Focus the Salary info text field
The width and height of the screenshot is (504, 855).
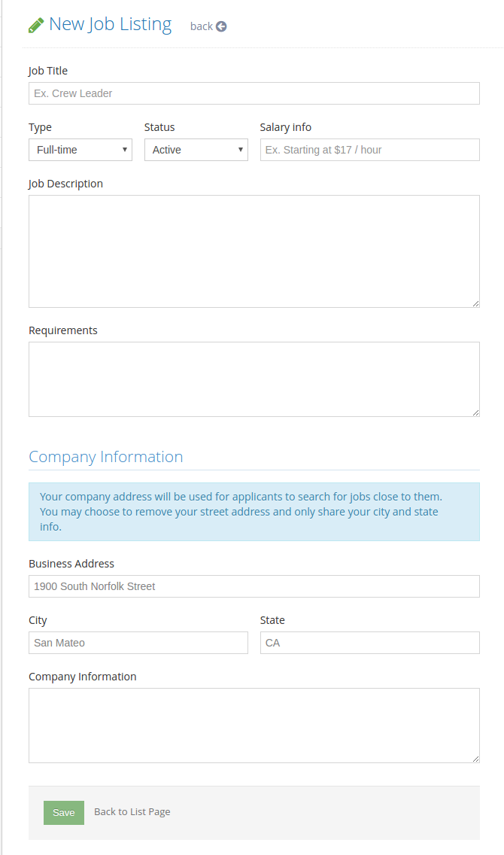[x=370, y=150]
